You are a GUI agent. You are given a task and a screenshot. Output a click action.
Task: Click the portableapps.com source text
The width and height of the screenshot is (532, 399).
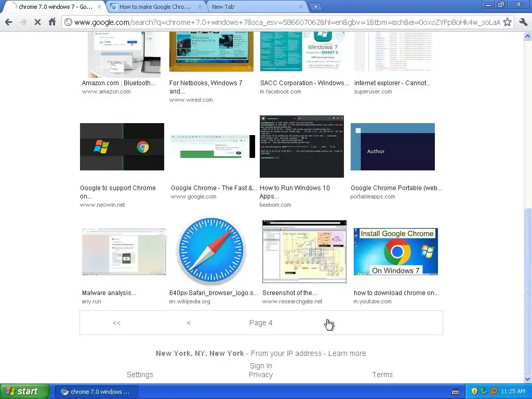[x=373, y=196]
